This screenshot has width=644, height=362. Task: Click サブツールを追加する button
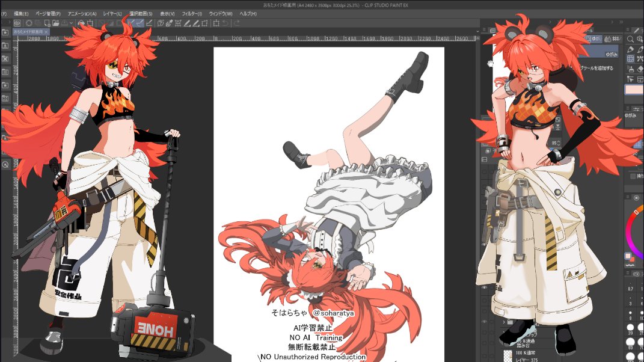pyautogui.click(x=596, y=68)
